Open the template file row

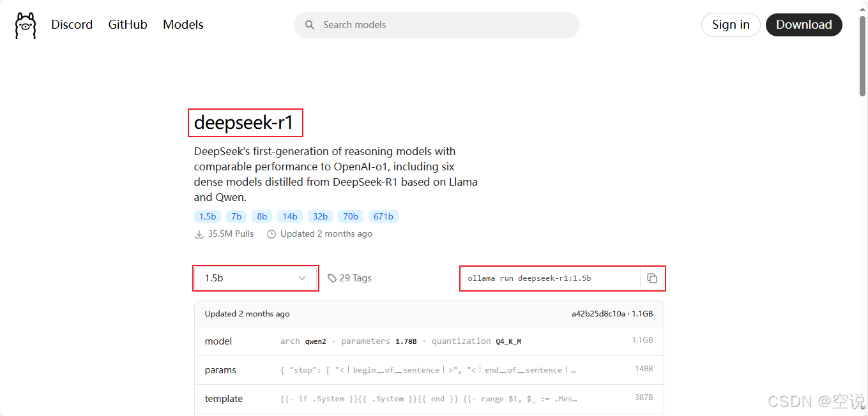pyautogui.click(x=429, y=399)
